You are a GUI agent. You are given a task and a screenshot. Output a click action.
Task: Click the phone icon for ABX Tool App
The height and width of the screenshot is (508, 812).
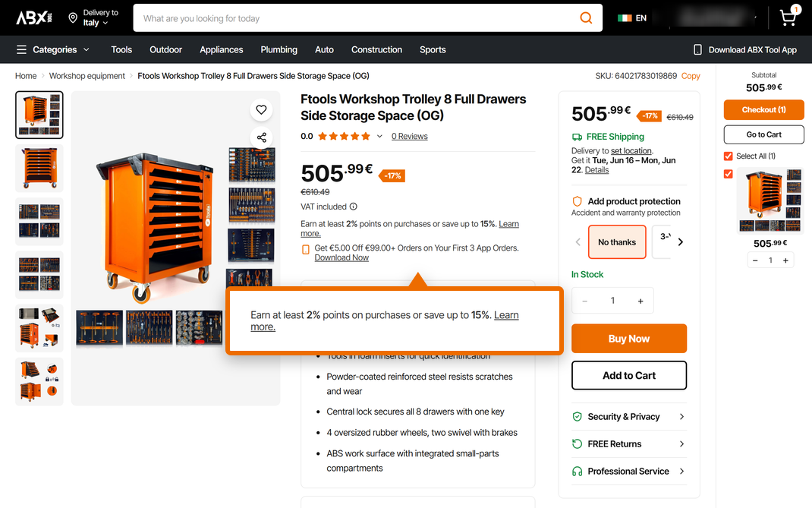click(697, 50)
